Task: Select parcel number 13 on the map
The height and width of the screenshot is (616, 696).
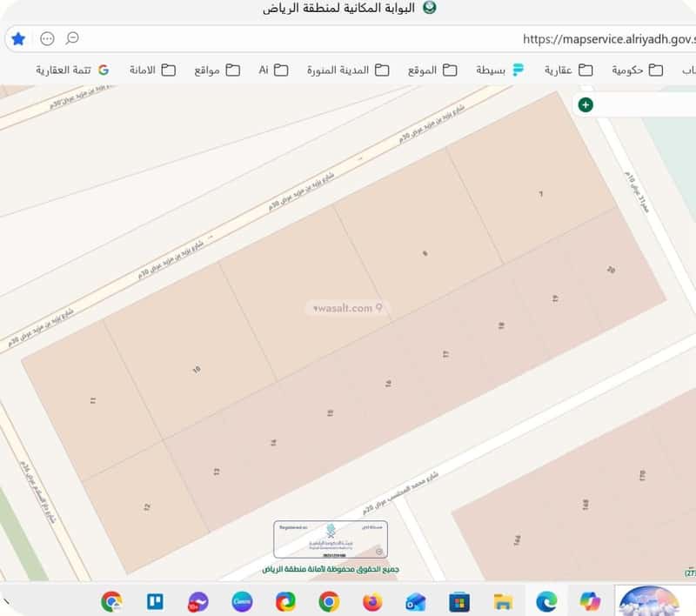Action: 217,472
